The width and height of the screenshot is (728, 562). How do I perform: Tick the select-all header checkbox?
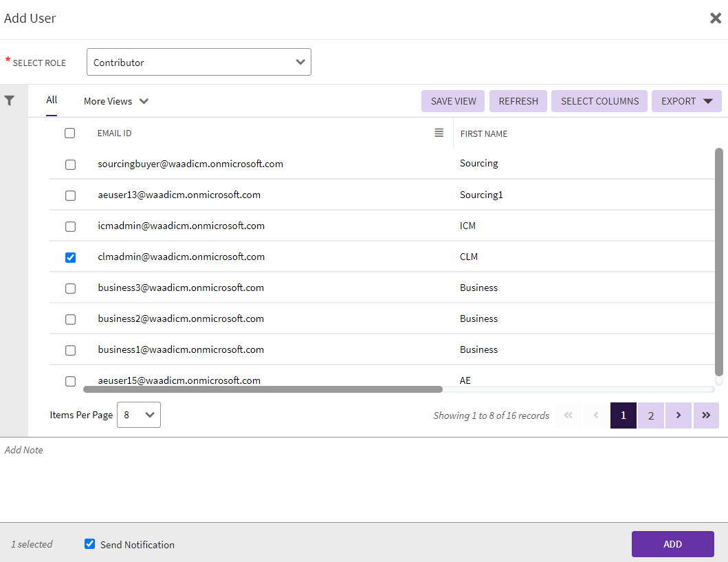(69, 133)
